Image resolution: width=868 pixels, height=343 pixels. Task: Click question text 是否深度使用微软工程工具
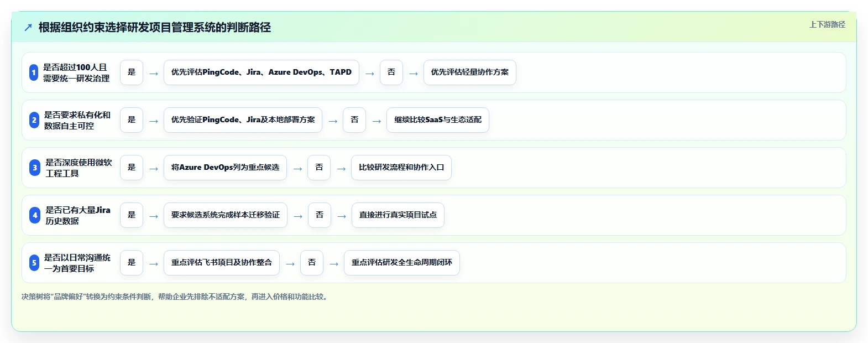tap(79, 168)
